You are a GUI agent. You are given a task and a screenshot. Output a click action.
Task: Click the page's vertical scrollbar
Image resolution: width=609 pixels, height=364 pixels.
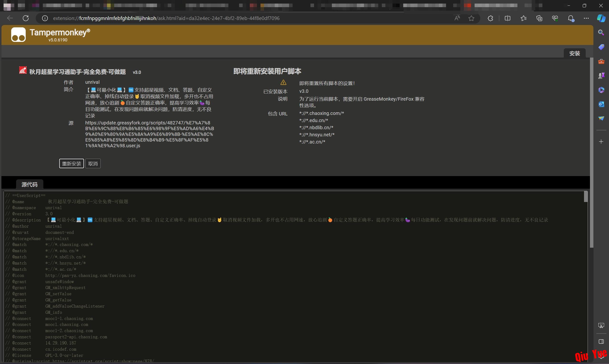click(x=592, y=152)
